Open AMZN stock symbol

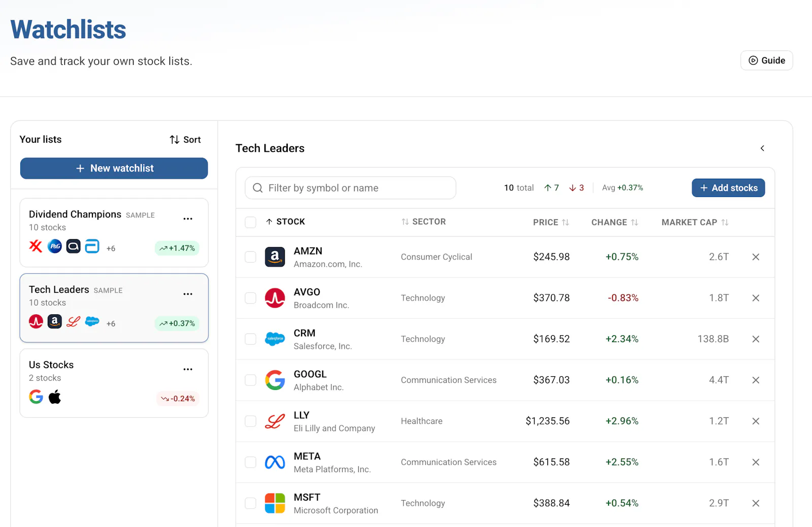pos(308,251)
